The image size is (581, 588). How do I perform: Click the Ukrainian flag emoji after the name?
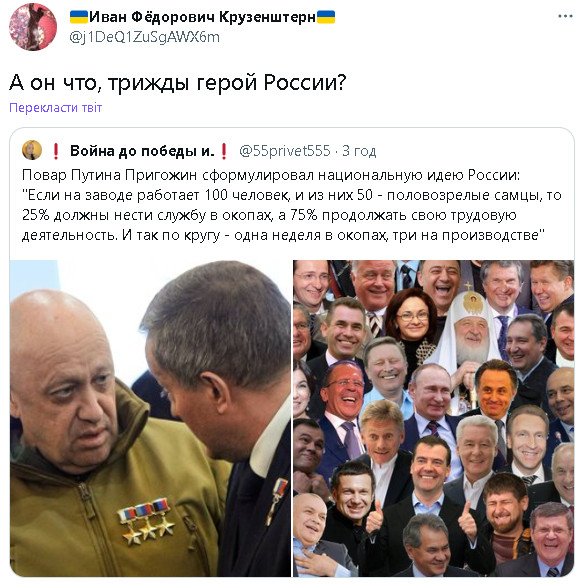click(326, 17)
